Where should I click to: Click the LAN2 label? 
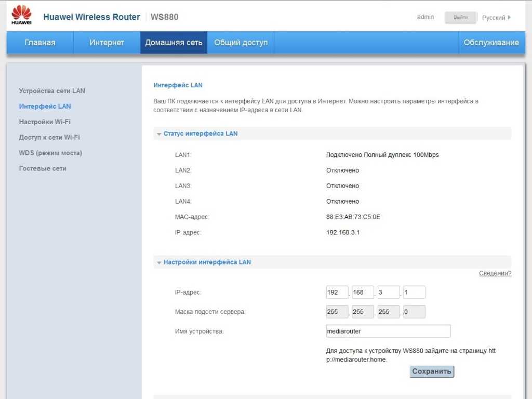tap(183, 170)
